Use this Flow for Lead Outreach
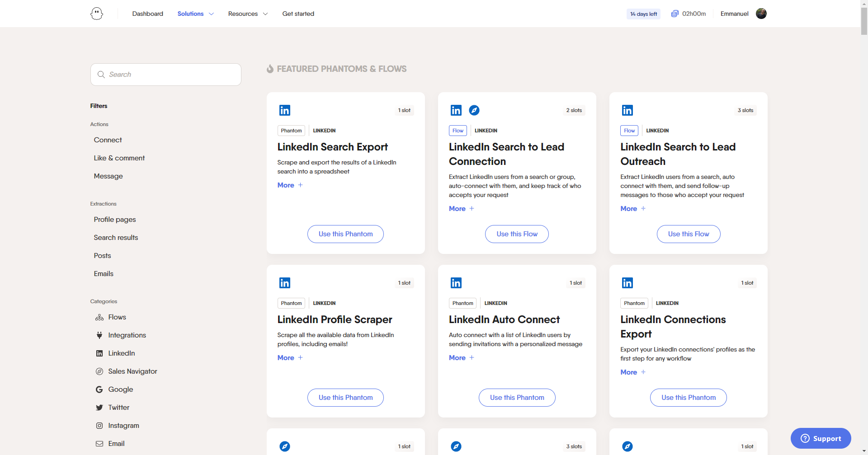The image size is (868, 455). pos(689,234)
